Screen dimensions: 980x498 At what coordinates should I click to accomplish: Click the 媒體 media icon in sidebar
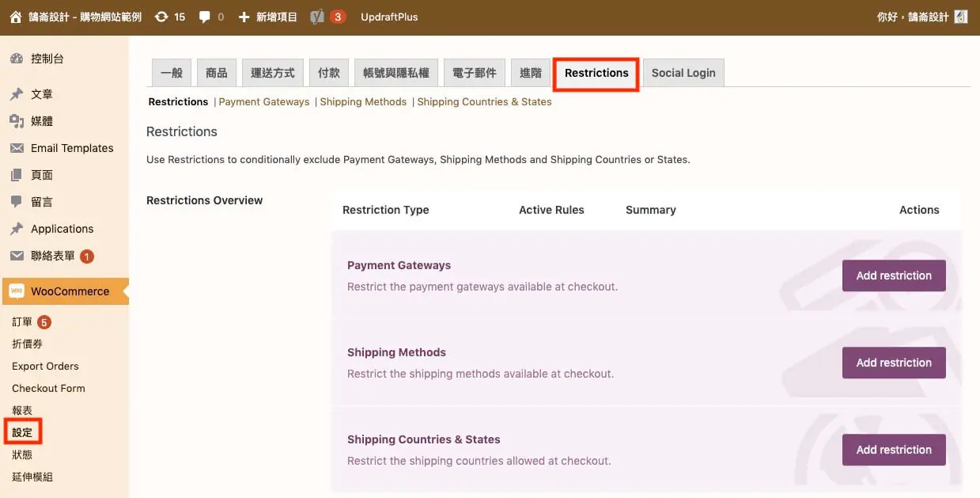point(17,121)
